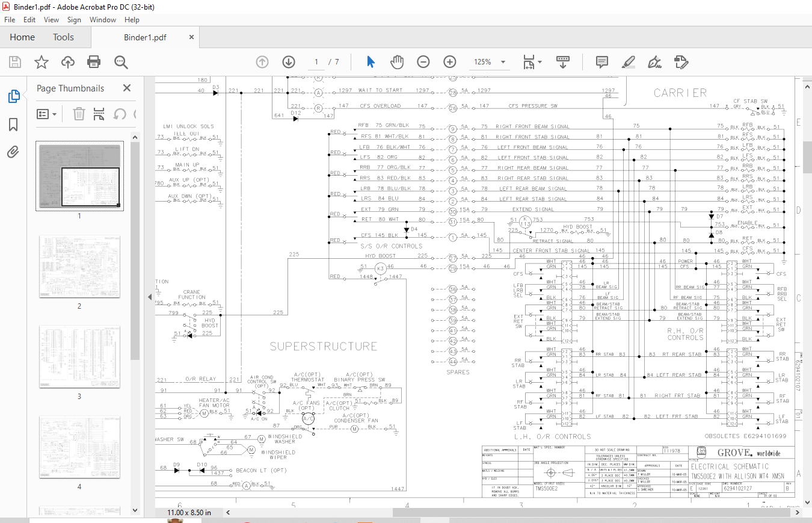Screen dimensions: 812x523
Task: Select the Binder1.pdf document tab
Action: (145, 37)
